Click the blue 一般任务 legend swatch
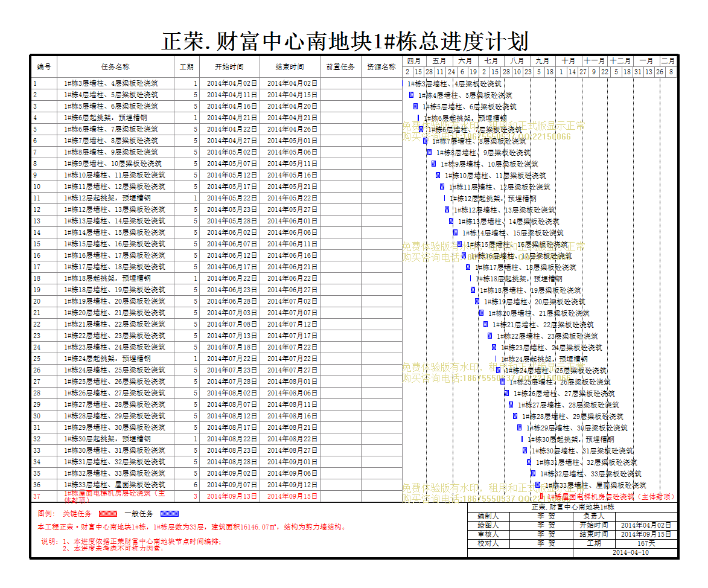Screen dimensions: 708x588 (170, 514)
